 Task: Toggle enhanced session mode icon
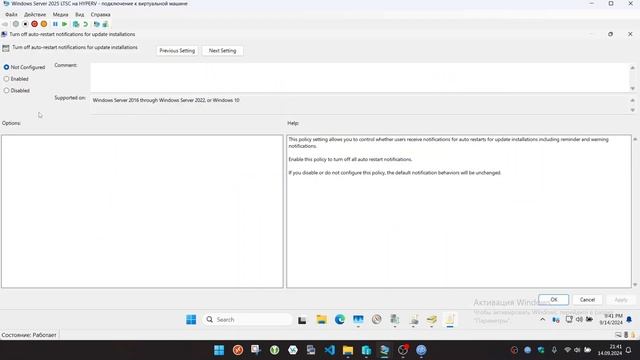pos(96,24)
